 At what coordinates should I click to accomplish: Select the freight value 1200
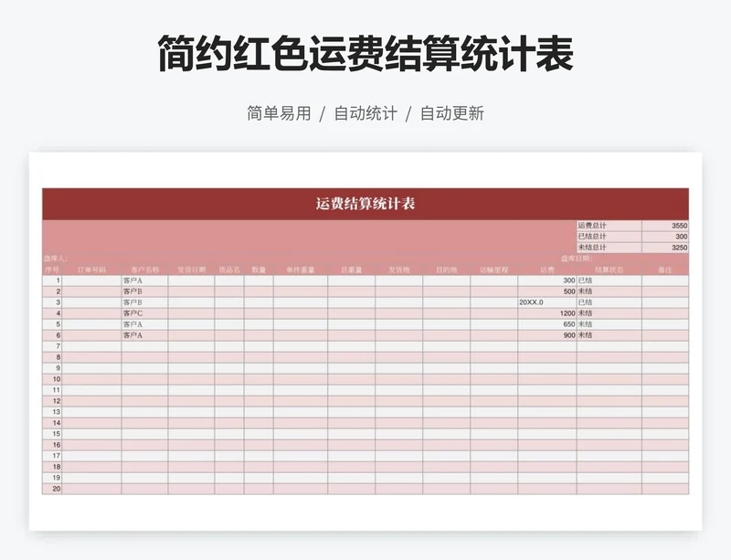click(x=547, y=313)
